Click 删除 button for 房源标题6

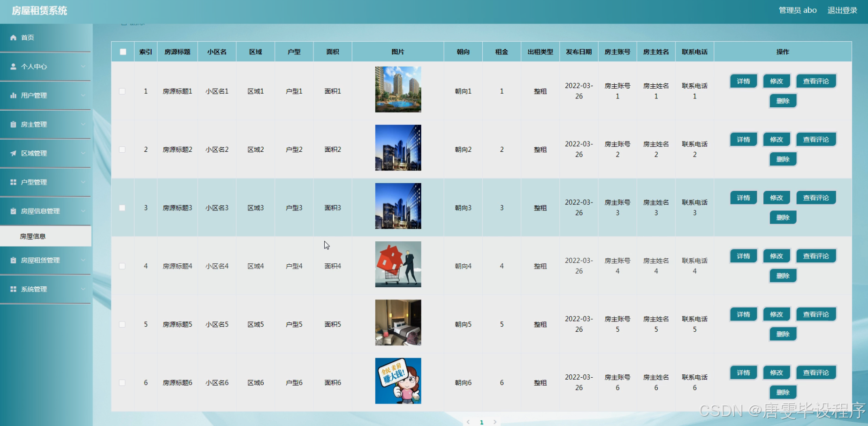coord(783,392)
